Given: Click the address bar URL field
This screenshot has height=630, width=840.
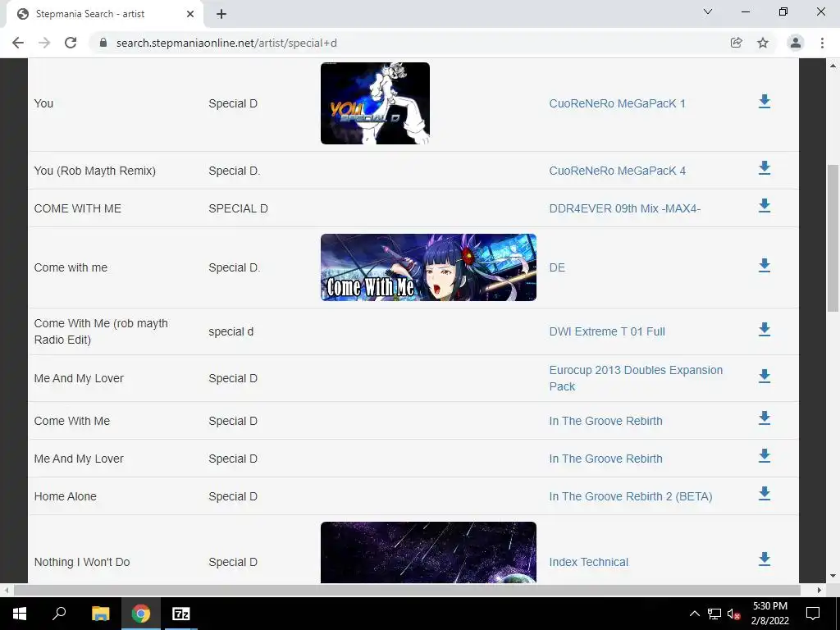Looking at the screenshot, I should pos(413,43).
